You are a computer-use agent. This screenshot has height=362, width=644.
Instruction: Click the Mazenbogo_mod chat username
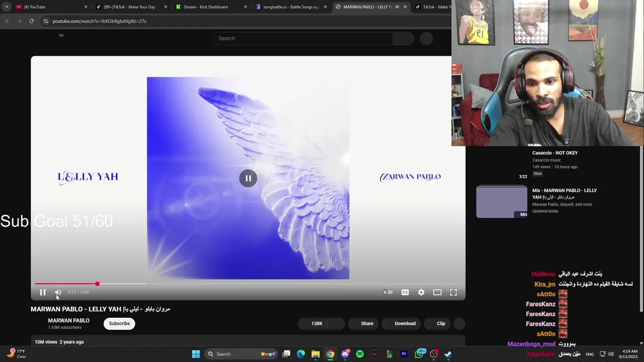[531, 344]
